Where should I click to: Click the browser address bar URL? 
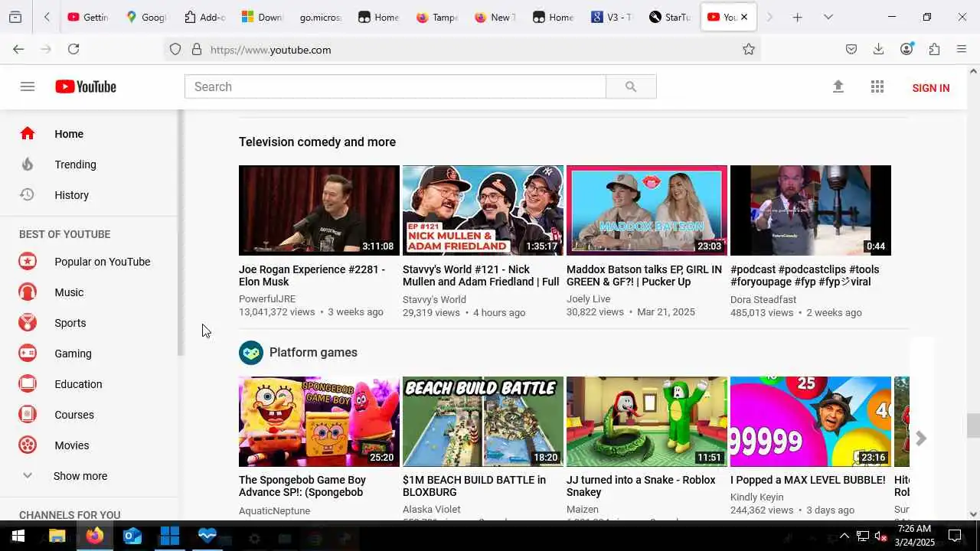[x=271, y=50]
